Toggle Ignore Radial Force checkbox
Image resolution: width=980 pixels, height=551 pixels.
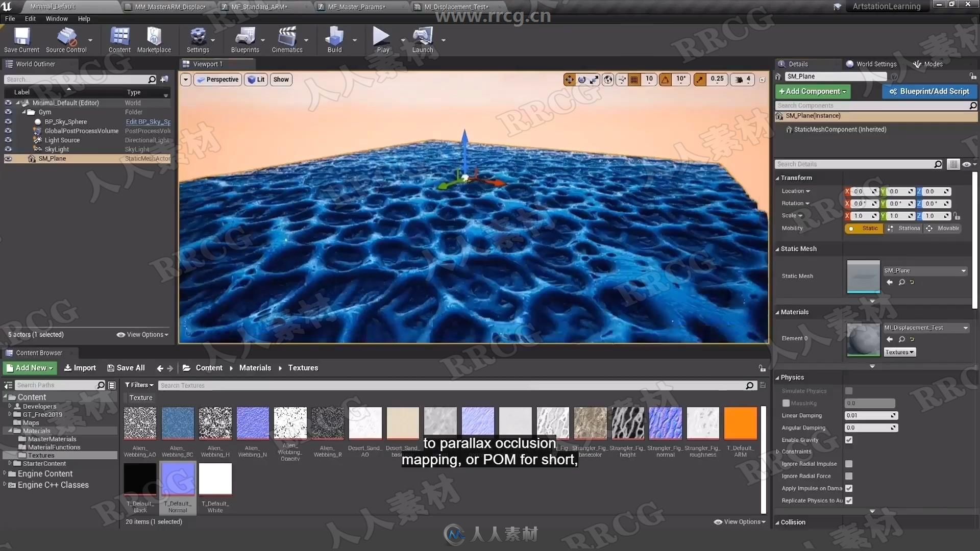[x=849, y=476]
